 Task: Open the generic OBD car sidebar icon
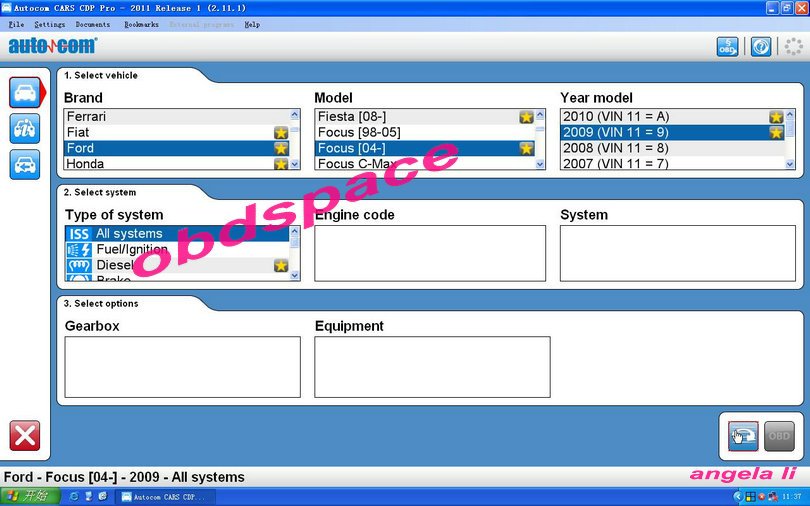pyautogui.click(x=24, y=165)
